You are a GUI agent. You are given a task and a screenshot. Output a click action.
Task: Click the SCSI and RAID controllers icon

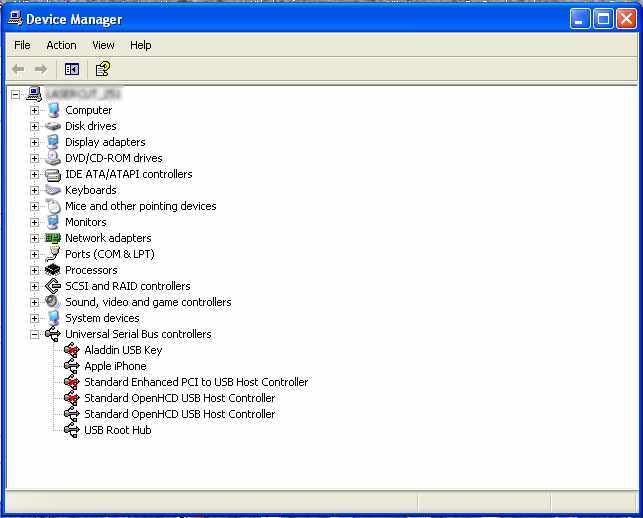(53, 286)
